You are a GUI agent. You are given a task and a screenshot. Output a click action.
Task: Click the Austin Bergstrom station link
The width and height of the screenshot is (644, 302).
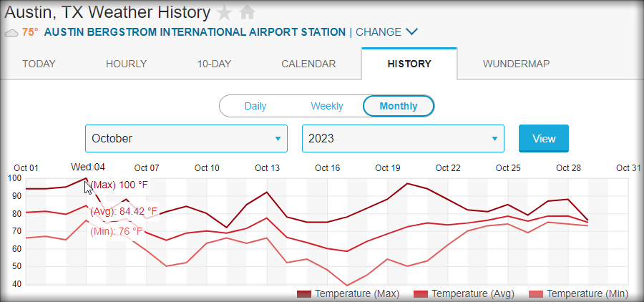tap(195, 32)
